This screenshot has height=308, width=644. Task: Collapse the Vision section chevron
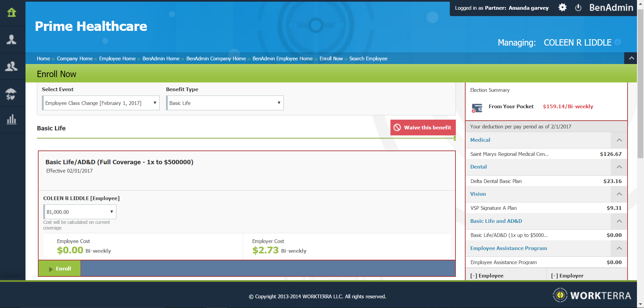point(619,194)
